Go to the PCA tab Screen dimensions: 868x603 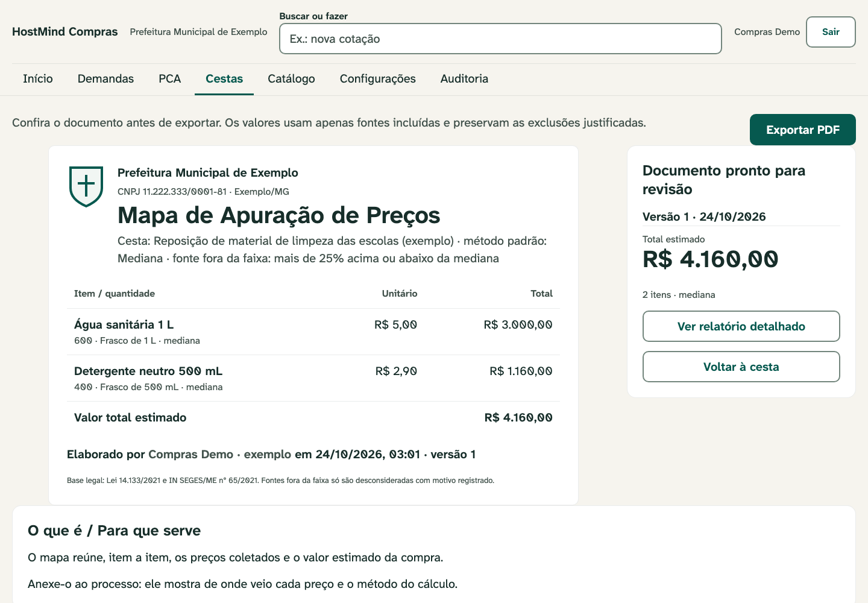[170, 79]
